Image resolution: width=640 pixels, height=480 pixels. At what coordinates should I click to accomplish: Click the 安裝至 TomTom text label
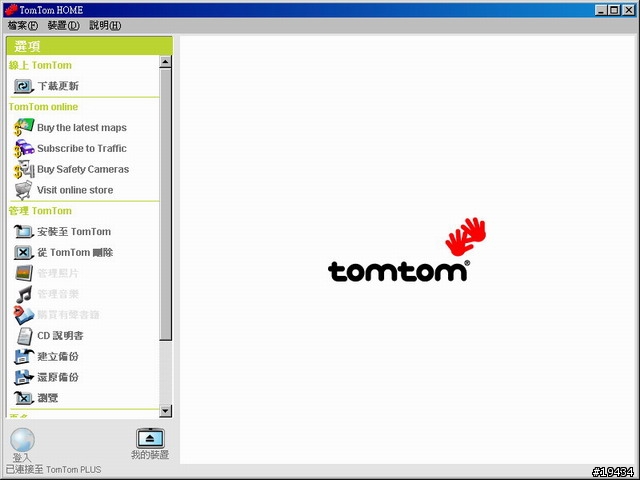coord(74,232)
